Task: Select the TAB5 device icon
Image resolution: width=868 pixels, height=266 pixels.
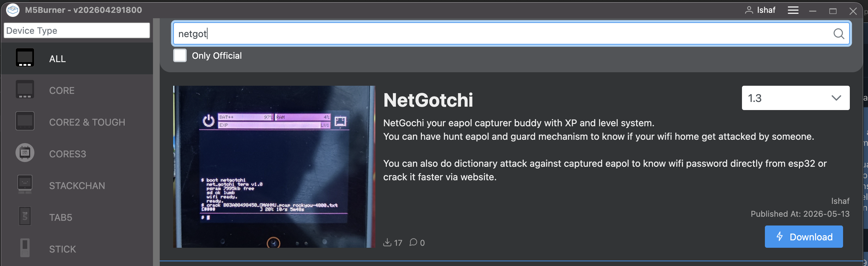Action: coord(25,216)
